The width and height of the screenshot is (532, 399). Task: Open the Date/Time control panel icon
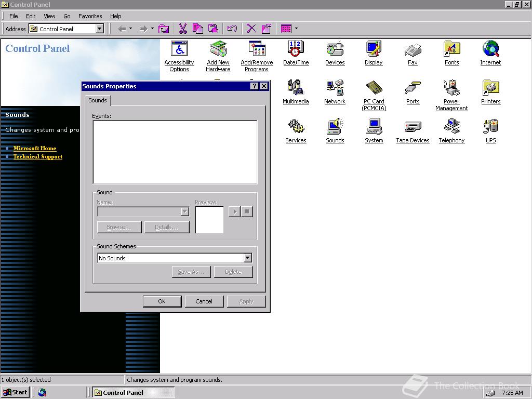pos(296,50)
